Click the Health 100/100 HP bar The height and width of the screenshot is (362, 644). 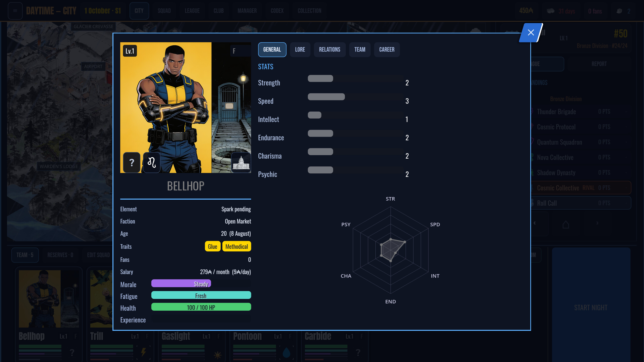pos(201,307)
